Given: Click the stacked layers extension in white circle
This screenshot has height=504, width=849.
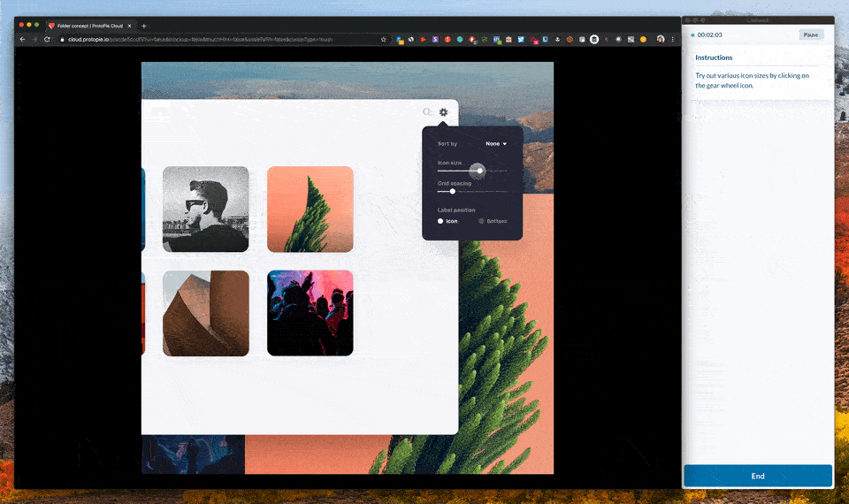Looking at the screenshot, I should (x=594, y=40).
